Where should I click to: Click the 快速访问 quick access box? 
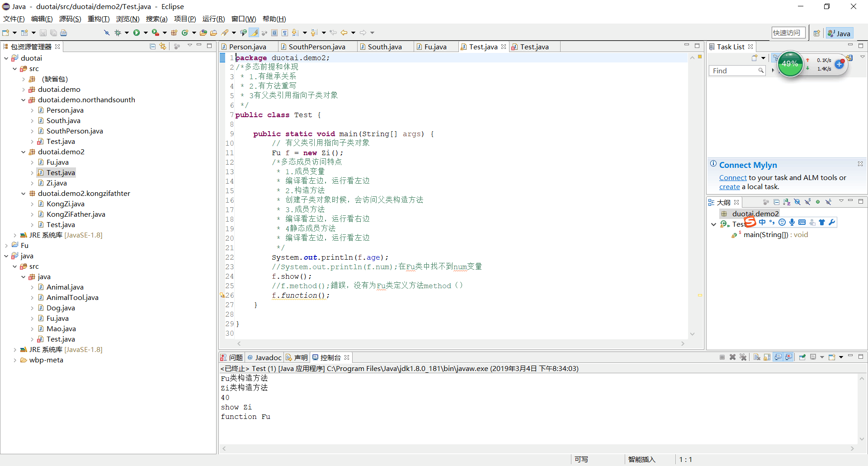coord(788,33)
